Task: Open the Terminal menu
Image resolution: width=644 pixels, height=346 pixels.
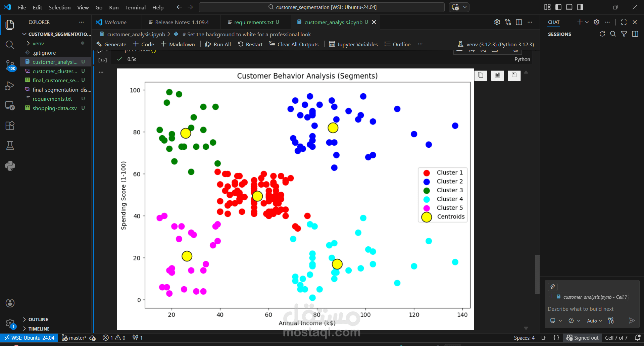Action: coord(135,7)
